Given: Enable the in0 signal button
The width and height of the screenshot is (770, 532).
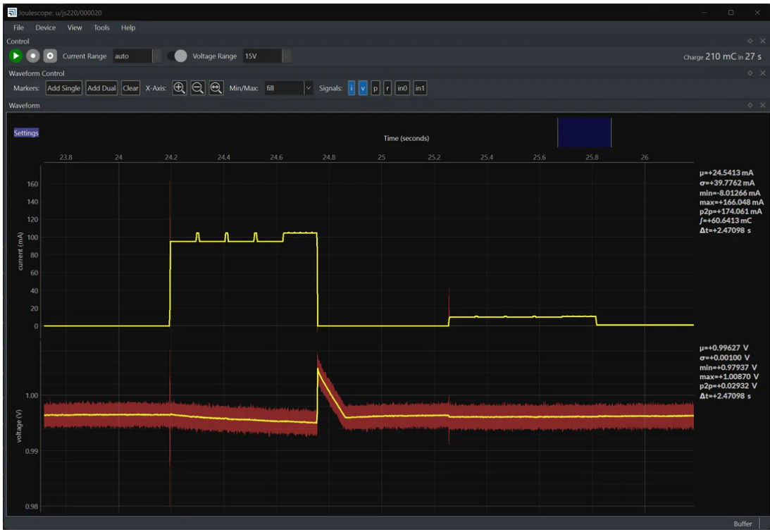Looking at the screenshot, I should (x=402, y=88).
